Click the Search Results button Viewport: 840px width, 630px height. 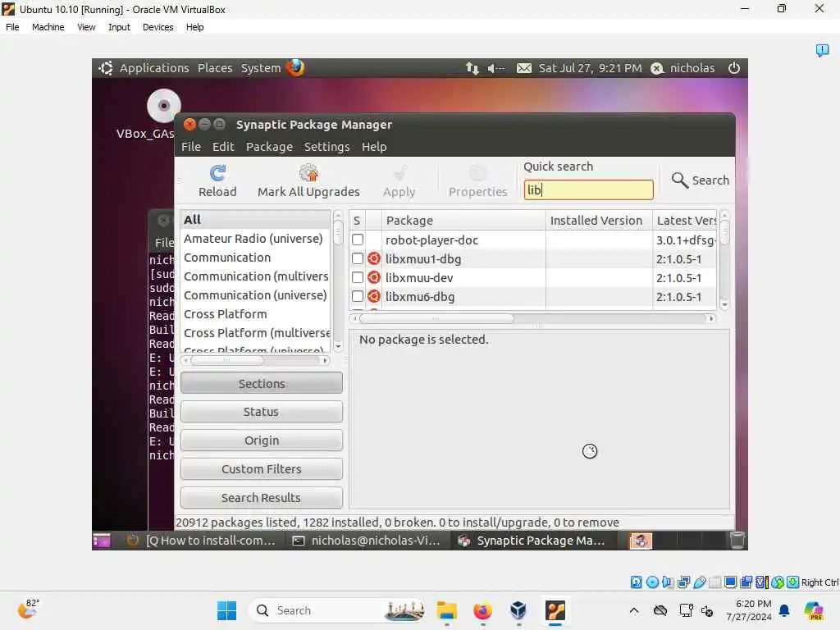(x=262, y=498)
